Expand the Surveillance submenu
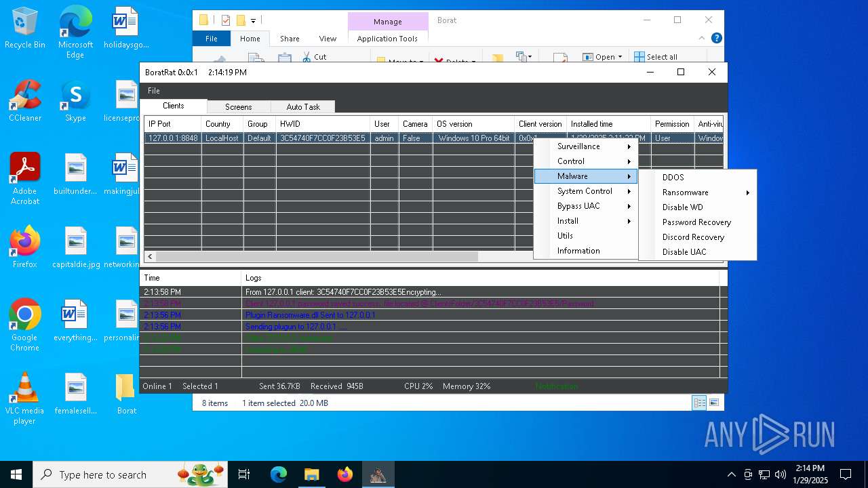 [x=586, y=146]
